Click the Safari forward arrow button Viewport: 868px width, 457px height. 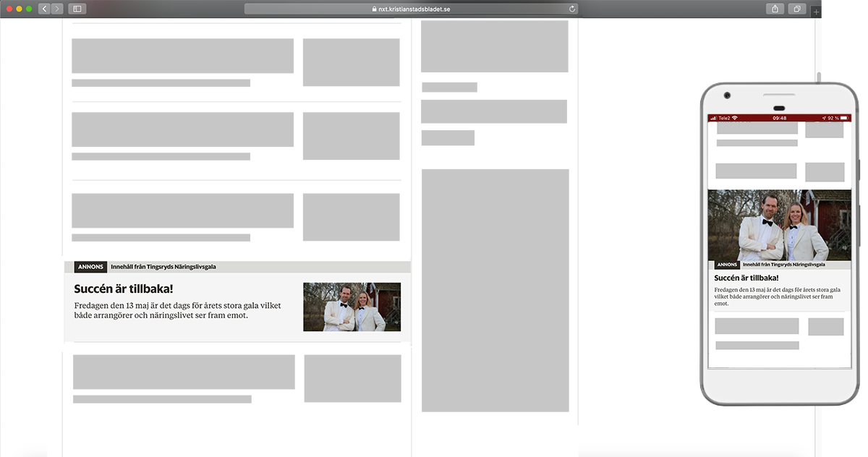click(57, 9)
